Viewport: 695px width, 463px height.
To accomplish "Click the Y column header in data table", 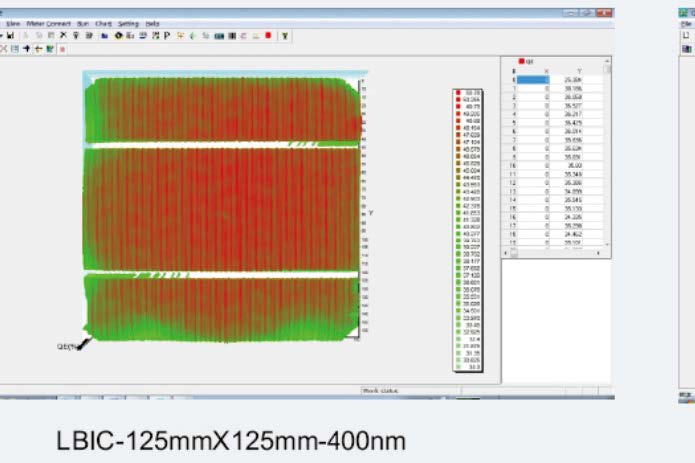I will point(579,71).
